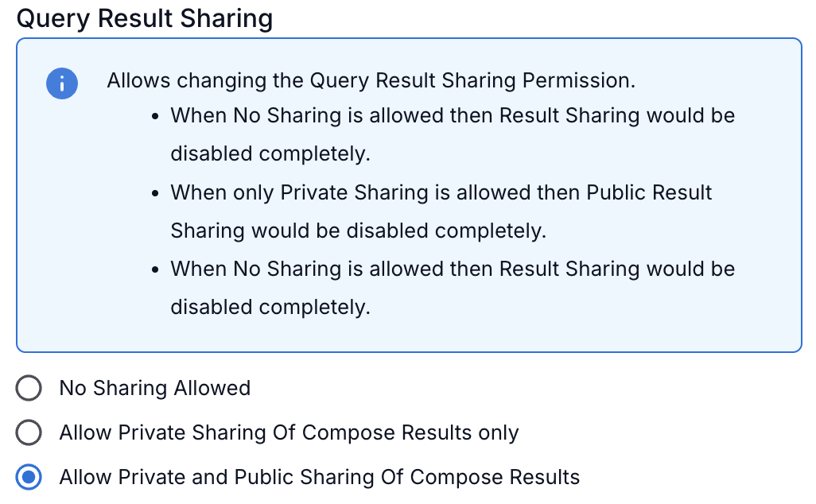The height and width of the screenshot is (504, 816).
Task: Click the "No Sharing Allowed" label text
Action: [155, 388]
